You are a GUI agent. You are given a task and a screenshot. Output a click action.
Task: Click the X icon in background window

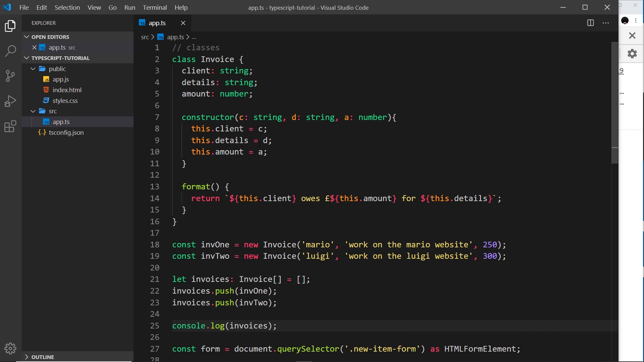coord(632,35)
